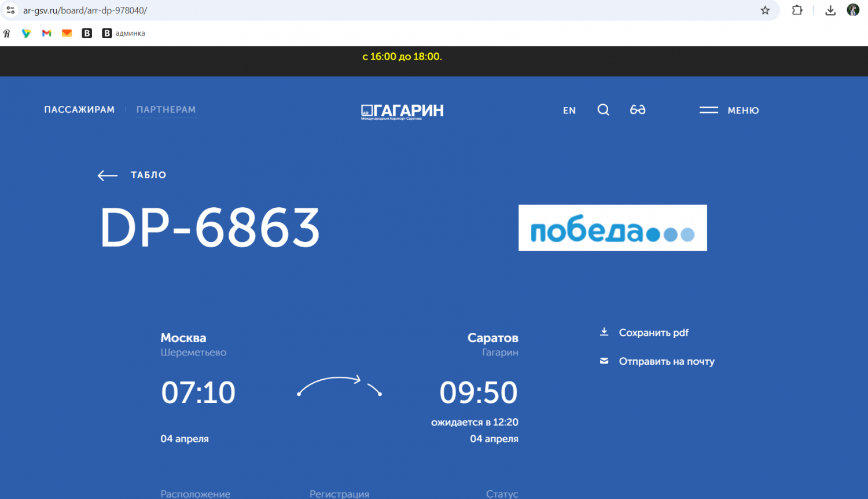This screenshot has width=868, height=499.
Task: Enable the visually impaired glasses mode
Action: point(638,110)
